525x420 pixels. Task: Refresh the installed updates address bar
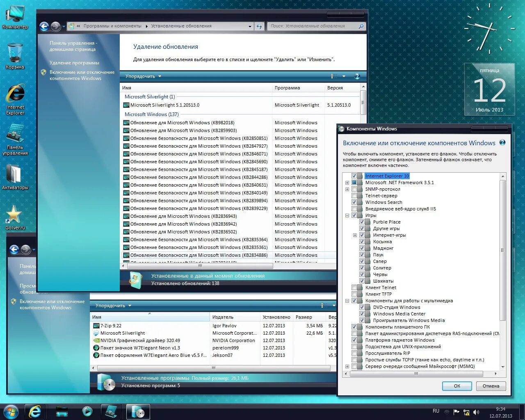(x=259, y=26)
